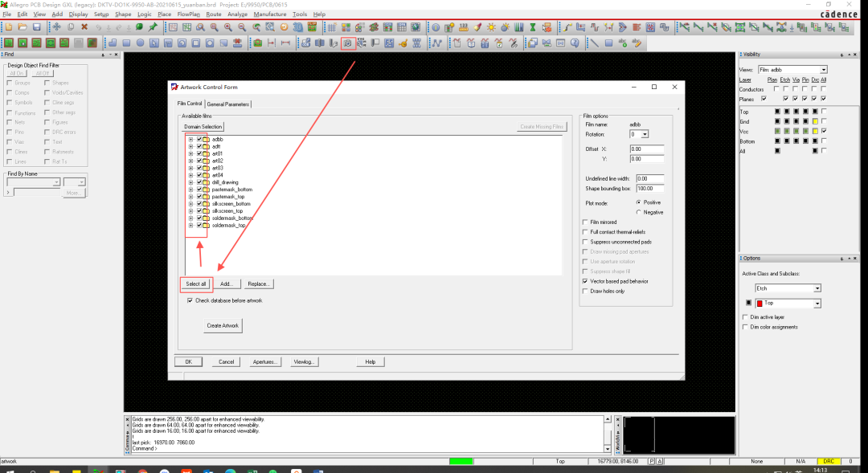Expand the silkscreen_bottom tree node
This screenshot has width=868, height=473.
tap(191, 204)
